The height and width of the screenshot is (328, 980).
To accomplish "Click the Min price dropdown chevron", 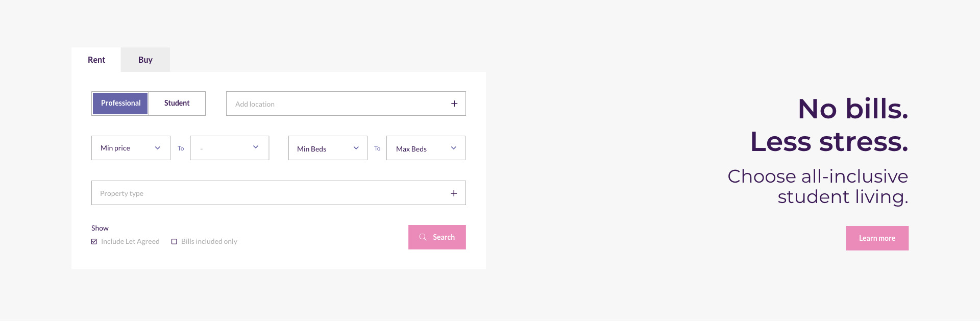I will click(x=157, y=147).
